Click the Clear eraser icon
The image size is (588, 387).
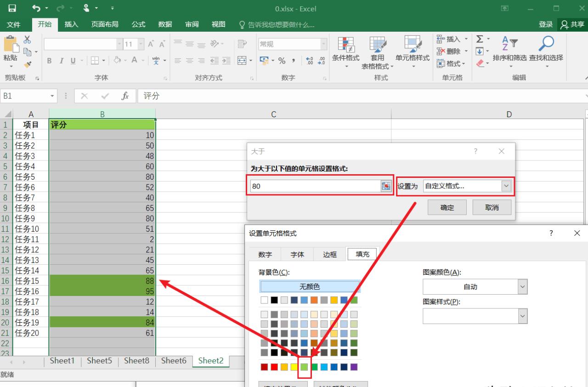[x=480, y=63]
